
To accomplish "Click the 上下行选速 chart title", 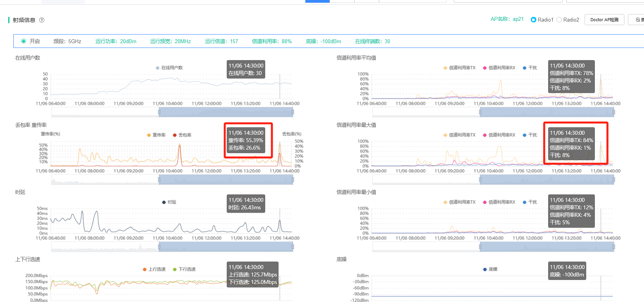I will pos(28,259).
